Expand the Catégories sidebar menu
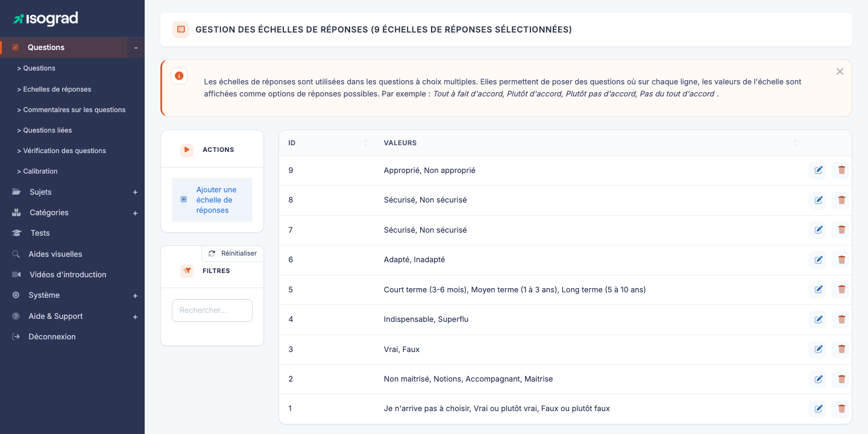Viewport: 868px width, 434px height. tap(135, 213)
